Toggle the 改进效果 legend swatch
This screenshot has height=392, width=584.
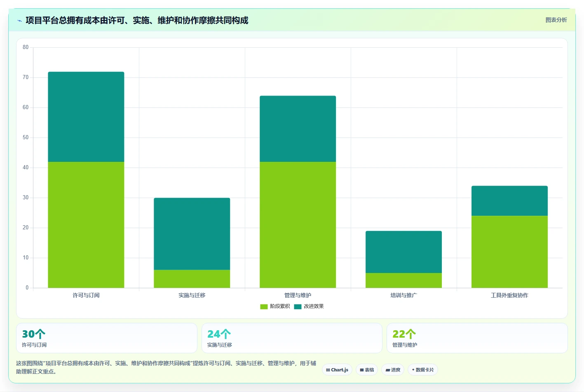(x=298, y=306)
